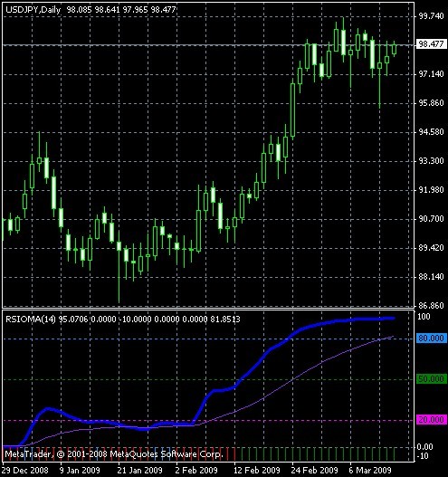Click the current price label 98.477
This screenshot has height=477, width=448.
click(432, 44)
